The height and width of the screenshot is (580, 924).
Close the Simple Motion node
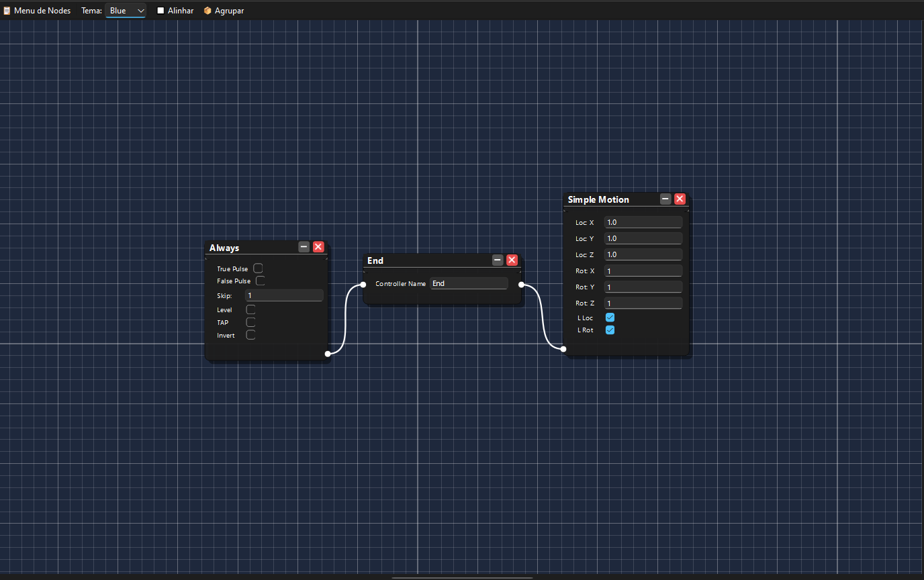click(680, 199)
